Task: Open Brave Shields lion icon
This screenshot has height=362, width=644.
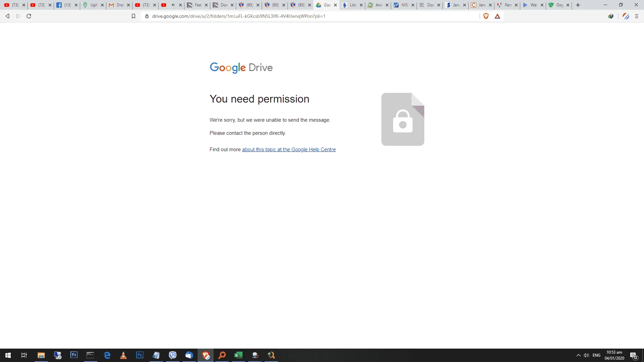Action: [486, 16]
